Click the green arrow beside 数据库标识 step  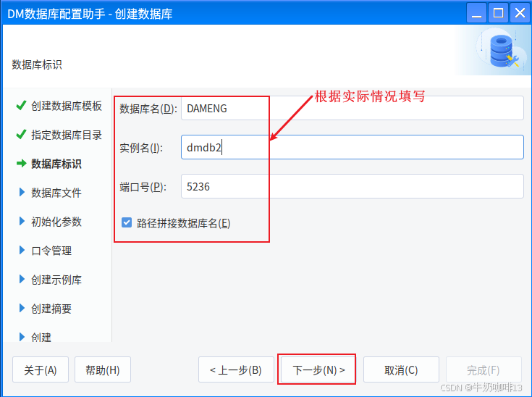coord(22,163)
